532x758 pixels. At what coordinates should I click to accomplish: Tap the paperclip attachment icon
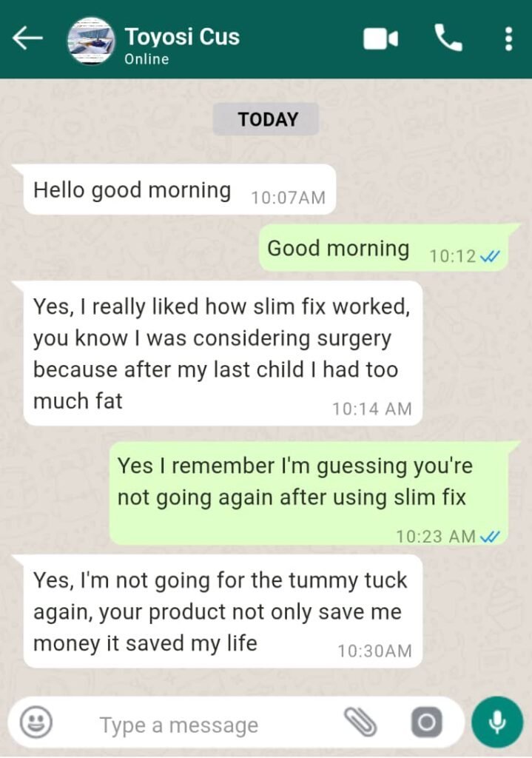(x=360, y=722)
